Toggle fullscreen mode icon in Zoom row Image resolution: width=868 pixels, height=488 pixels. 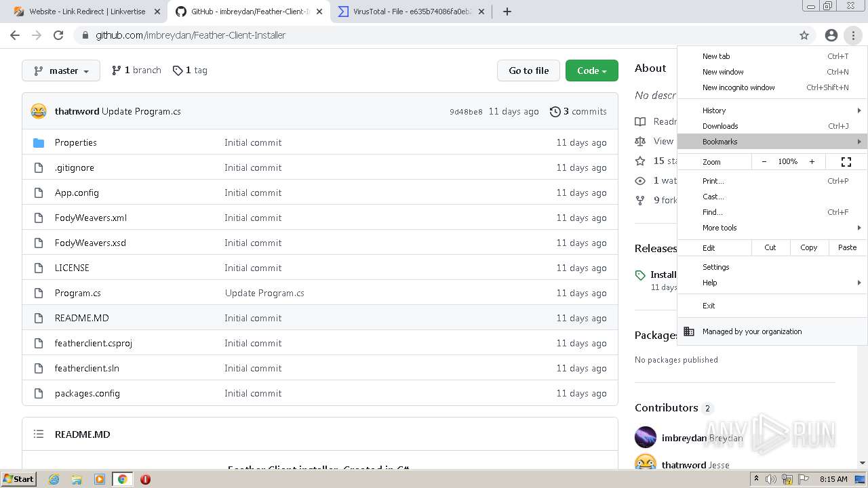[x=846, y=161]
